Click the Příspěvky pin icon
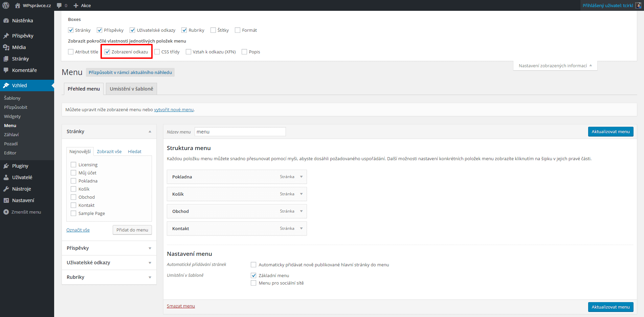 [x=6, y=36]
